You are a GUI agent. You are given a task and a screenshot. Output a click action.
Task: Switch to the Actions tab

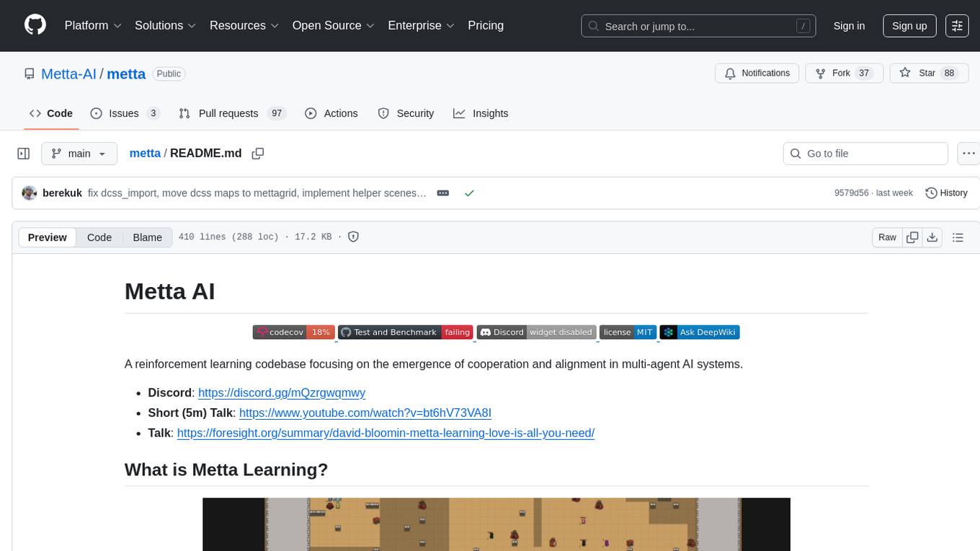tap(331, 113)
